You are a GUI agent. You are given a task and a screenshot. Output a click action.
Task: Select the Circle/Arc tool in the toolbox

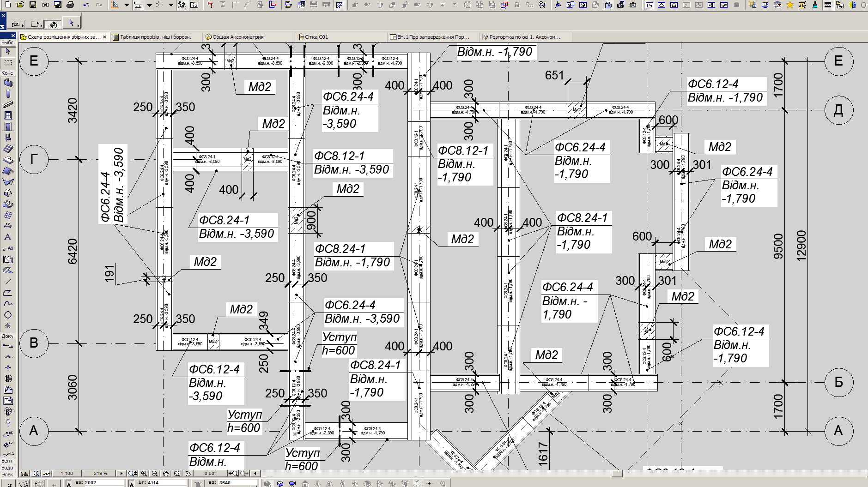(8, 315)
